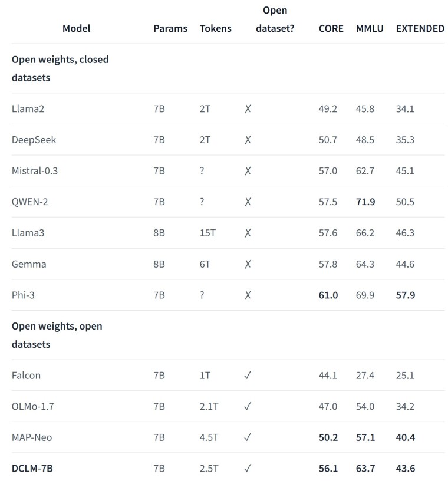Click the X mark in Llama2 row
The image size is (448, 484).
(248, 108)
